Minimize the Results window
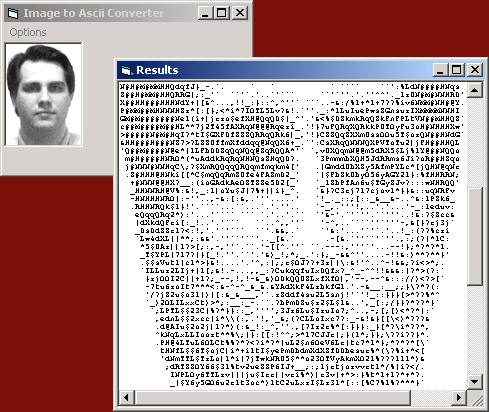 [440, 70]
